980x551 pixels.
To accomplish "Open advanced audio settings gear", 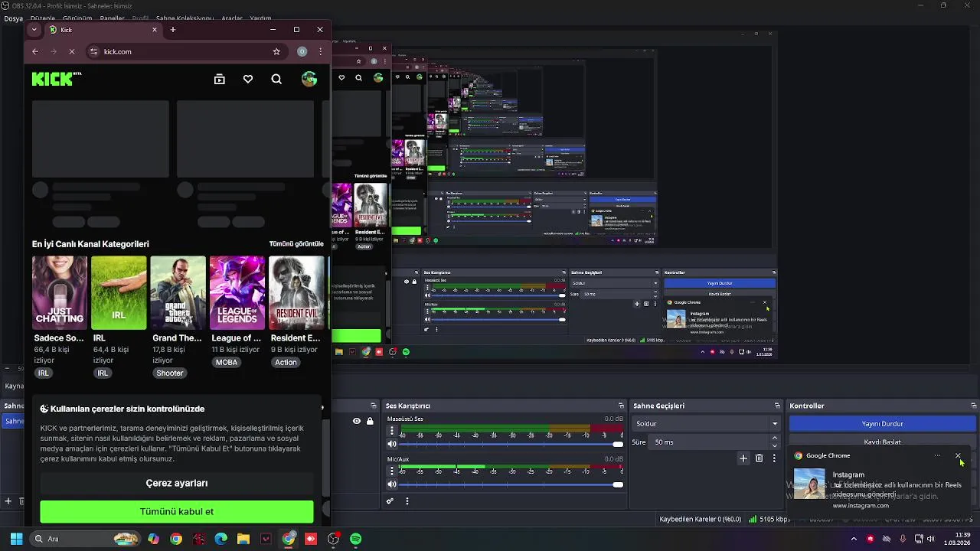I will (390, 501).
